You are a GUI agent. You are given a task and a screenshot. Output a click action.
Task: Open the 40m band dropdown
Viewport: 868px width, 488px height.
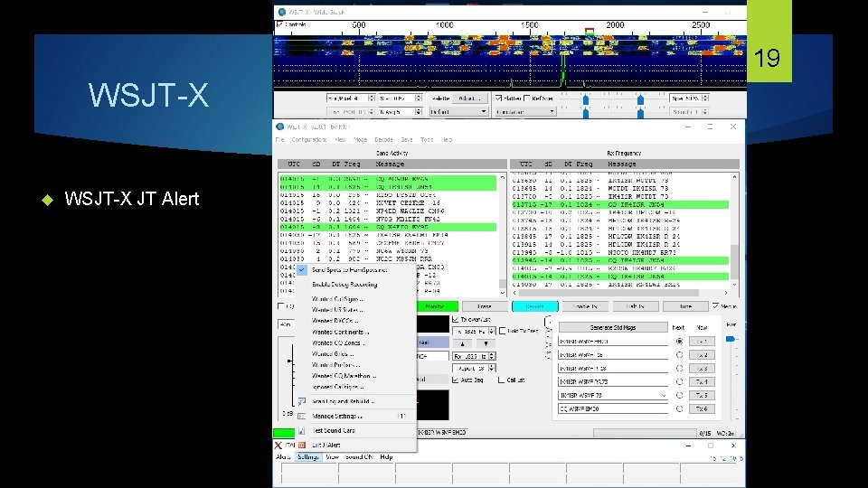pyautogui.click(x=287, y=324)
